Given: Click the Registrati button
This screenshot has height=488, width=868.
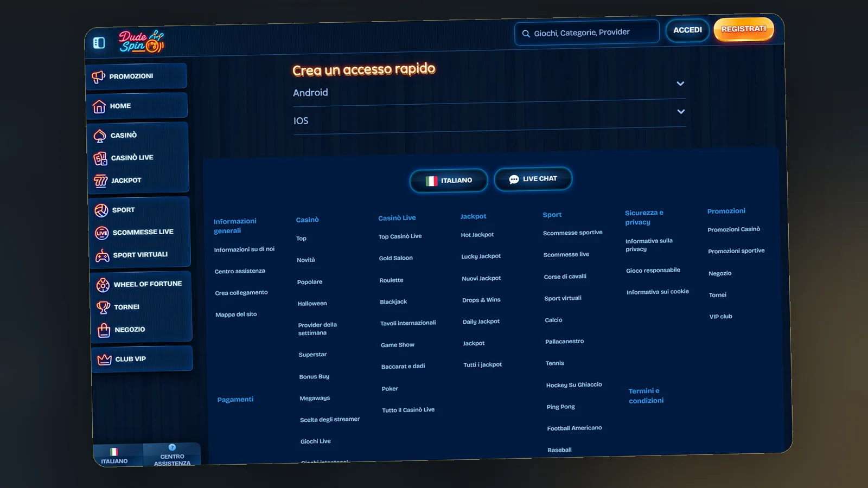Looking at the screenshot, I should pyautogui.click(x=744, y=29).
